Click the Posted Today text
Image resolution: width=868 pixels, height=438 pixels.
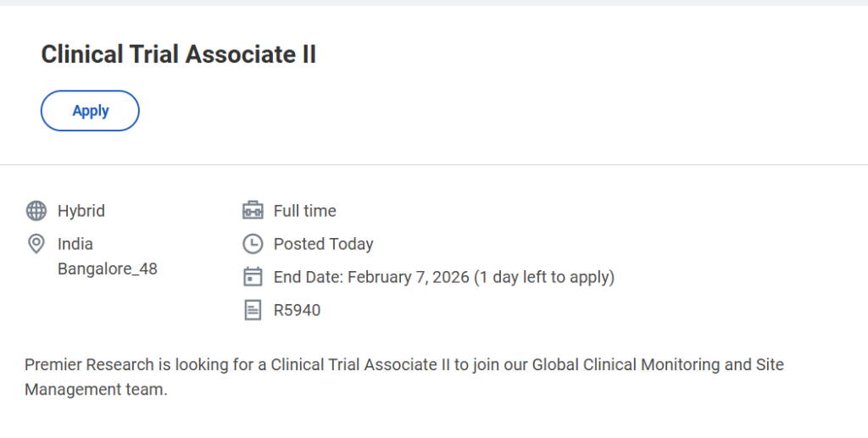coord(323,244)
